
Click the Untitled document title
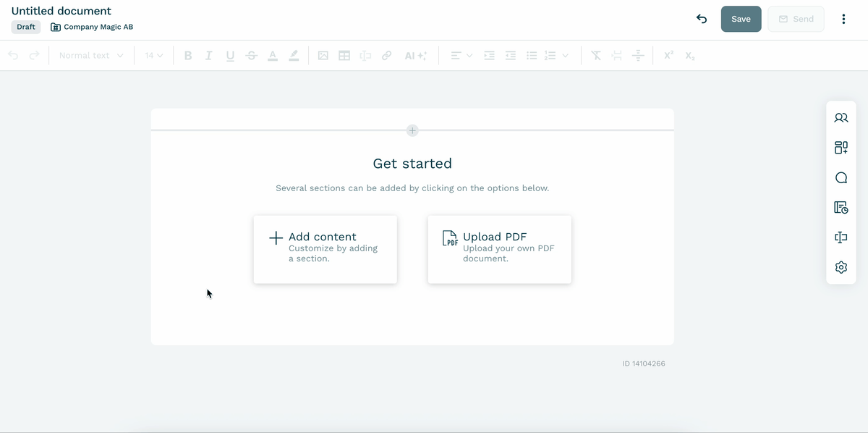click(61, 11)
